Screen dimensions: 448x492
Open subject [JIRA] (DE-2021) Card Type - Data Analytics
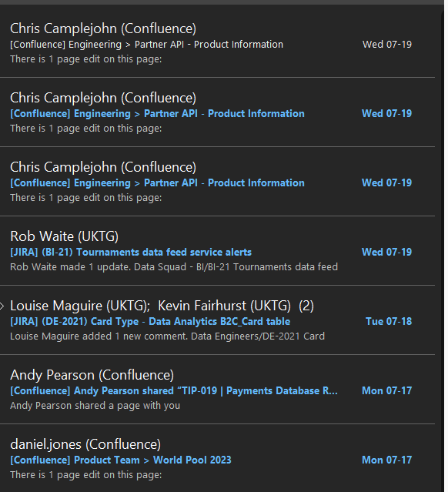pyautogui.click(x=150, y=322)
